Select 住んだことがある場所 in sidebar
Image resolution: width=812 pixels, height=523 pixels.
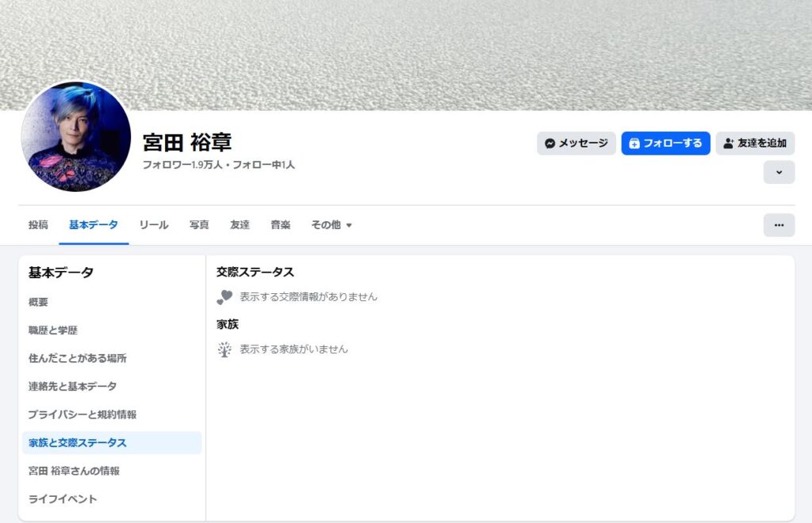(x=78, y=358)
